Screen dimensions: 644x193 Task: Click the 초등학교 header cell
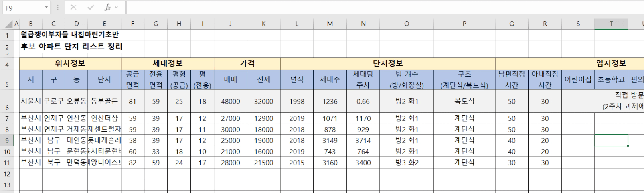pyautogui.click(x=611, y=79)
